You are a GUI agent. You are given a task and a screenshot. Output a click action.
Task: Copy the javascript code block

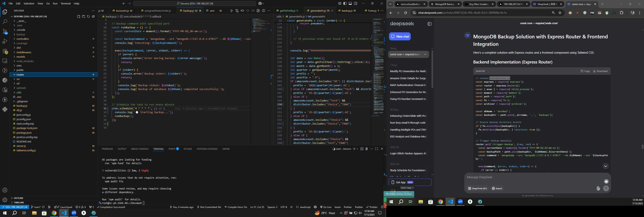click(x=585, y=71)
